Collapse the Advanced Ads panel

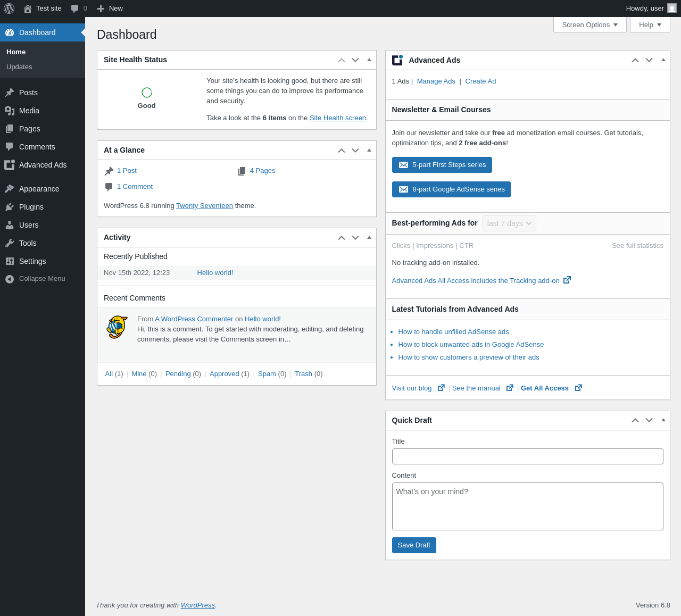(663, 60)
